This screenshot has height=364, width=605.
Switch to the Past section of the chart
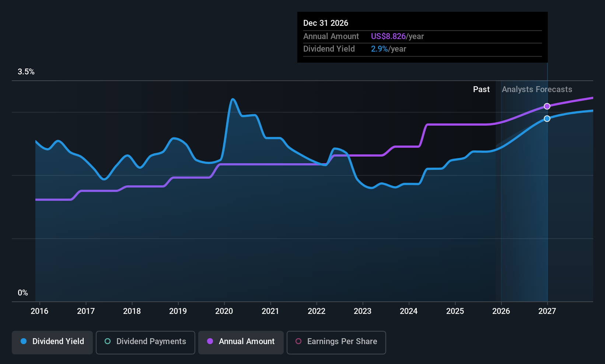pyautogui.click(x=481, y=89)
